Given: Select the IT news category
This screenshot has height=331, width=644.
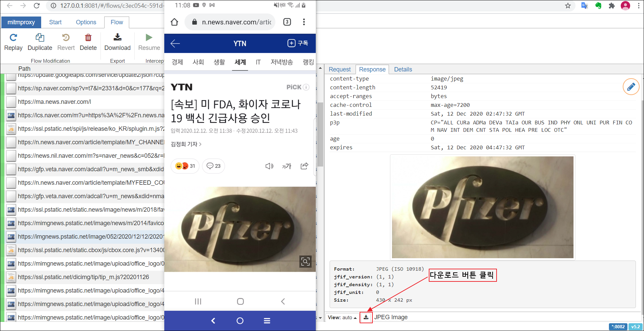Looking at the screenshot, I should click(258, 62).
